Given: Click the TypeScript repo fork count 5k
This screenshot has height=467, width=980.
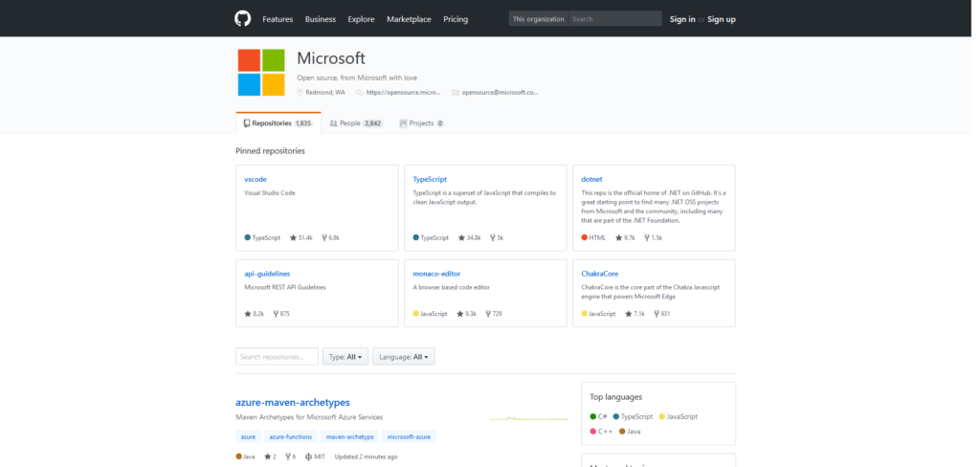Looking at the screenshot, I should (x=497, y=238).
